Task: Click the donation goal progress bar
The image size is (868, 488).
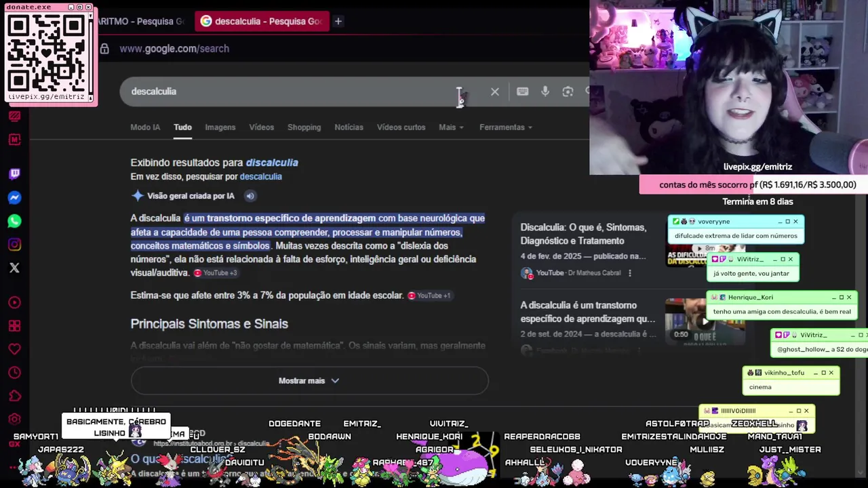Action: (x=752, y=184)
